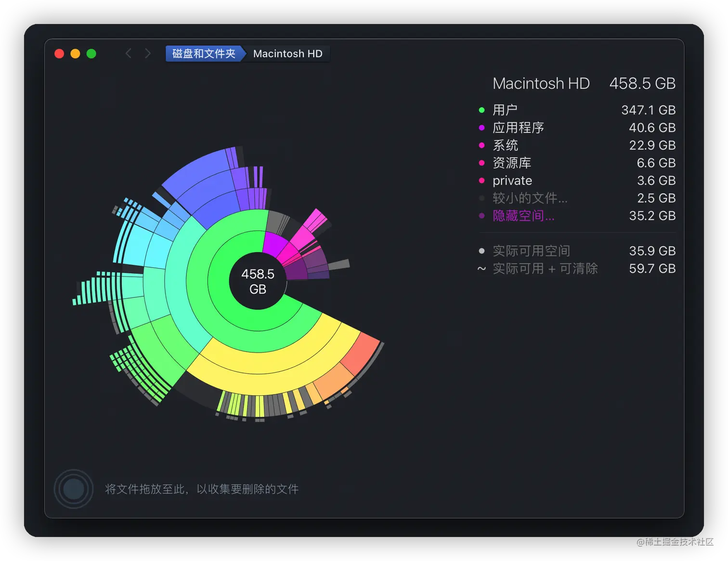This screenshot has width=728, height=561.
Task: Click the 系统 pink color dot
Action: pos(482,145)
